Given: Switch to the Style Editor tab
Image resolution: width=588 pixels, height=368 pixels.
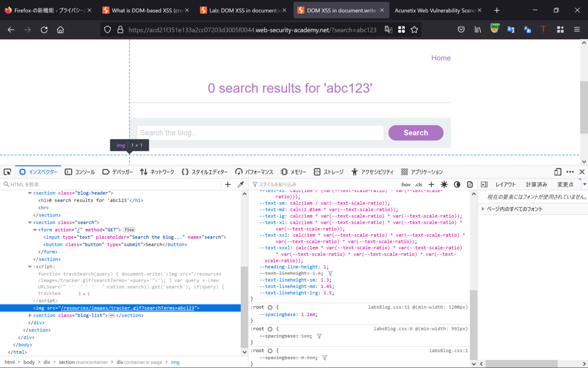Looking at the screenshot, I should [204, 172].
